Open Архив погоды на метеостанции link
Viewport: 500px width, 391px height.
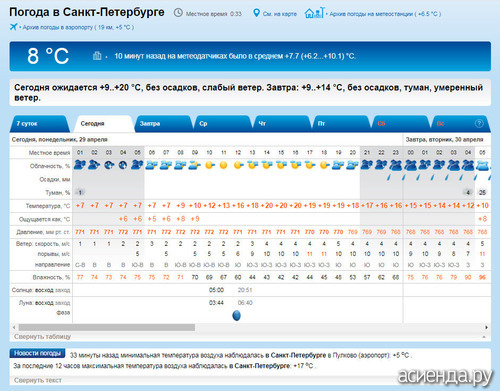point(385,14)
